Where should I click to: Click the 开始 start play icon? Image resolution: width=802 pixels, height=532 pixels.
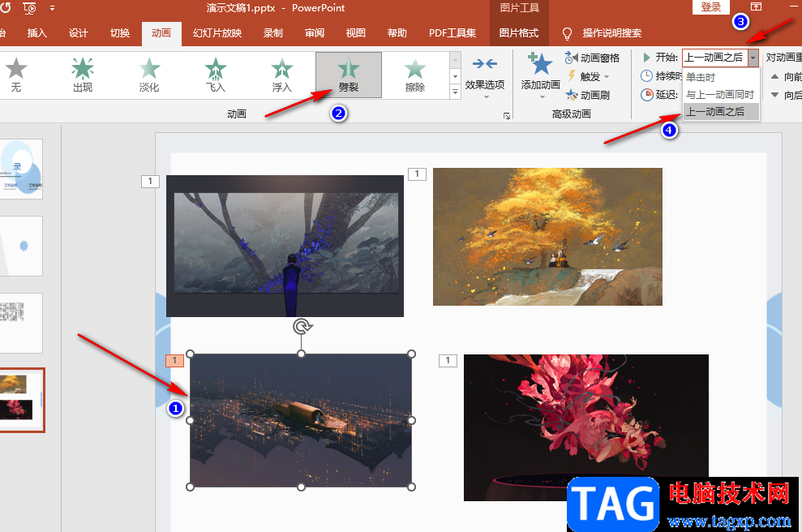click(646, 58)
